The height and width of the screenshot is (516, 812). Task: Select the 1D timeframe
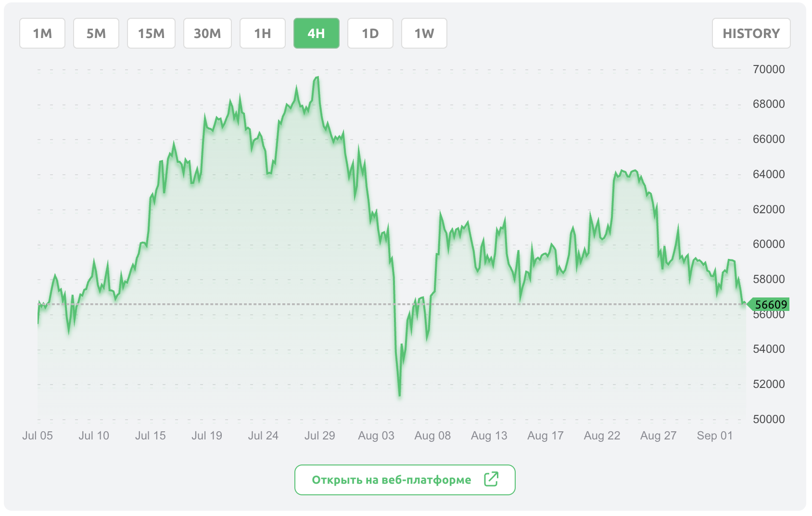pyautogui.click(x=370, y=33)
